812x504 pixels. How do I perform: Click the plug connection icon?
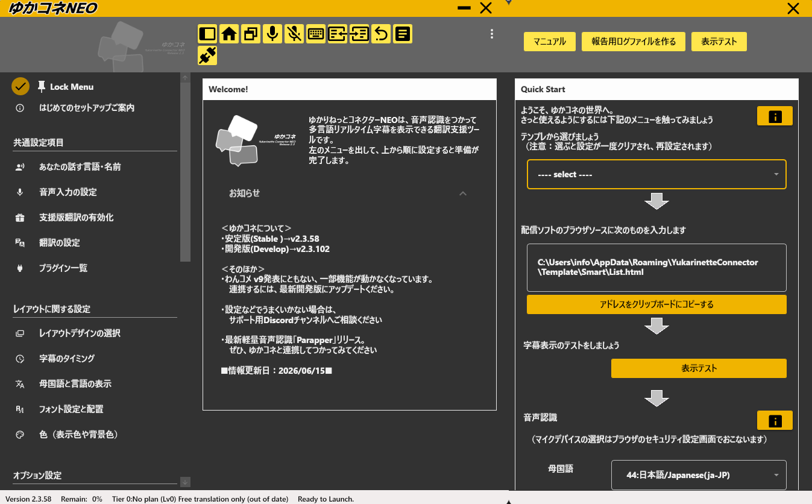(207, 55)
